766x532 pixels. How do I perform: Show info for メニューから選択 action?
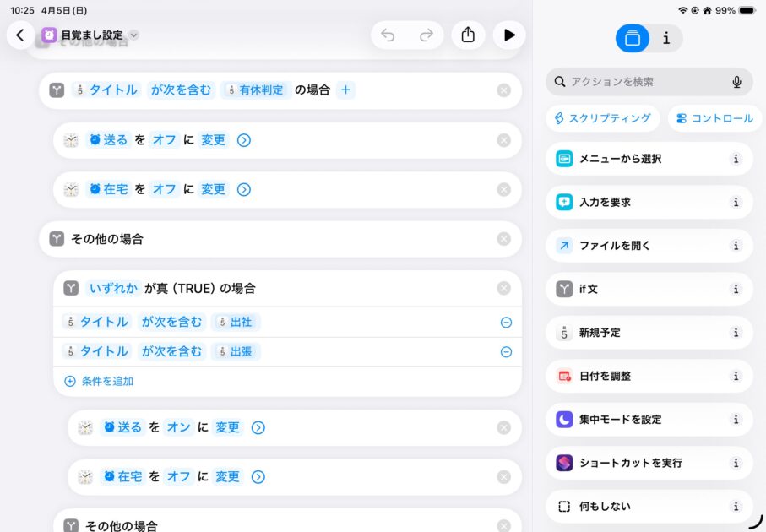click(736, 159)
